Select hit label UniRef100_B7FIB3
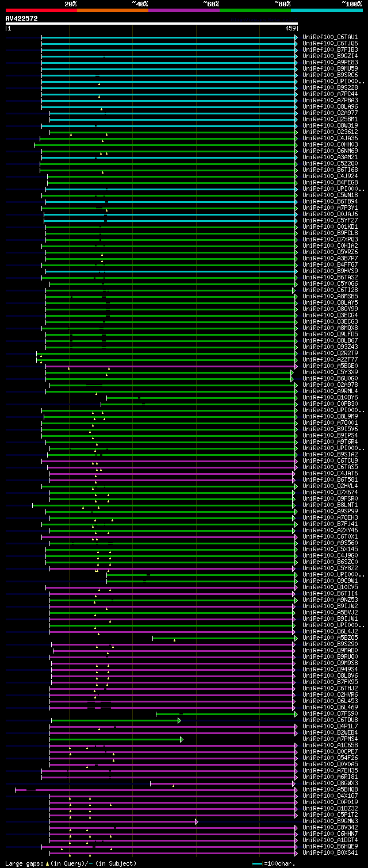Screen dimensions: 368x868 click(330, 49)
